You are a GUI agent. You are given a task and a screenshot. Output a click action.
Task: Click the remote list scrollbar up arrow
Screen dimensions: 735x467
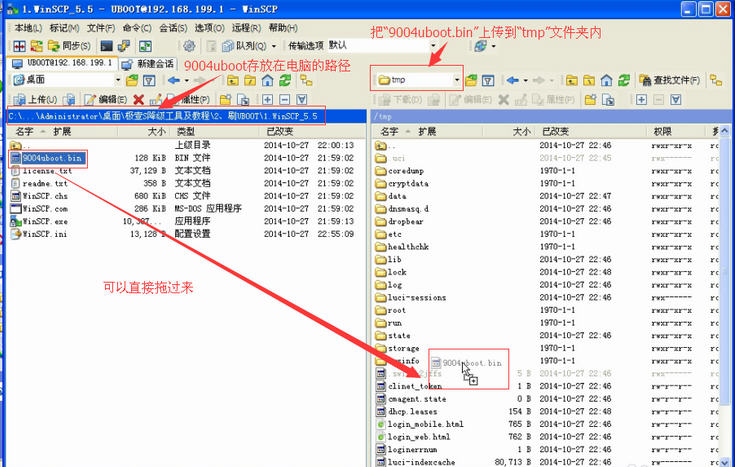[x=724, y=131]
